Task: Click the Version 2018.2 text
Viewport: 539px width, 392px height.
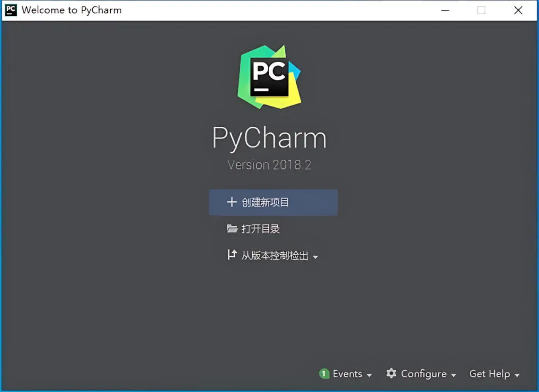Action: (269, 165)
